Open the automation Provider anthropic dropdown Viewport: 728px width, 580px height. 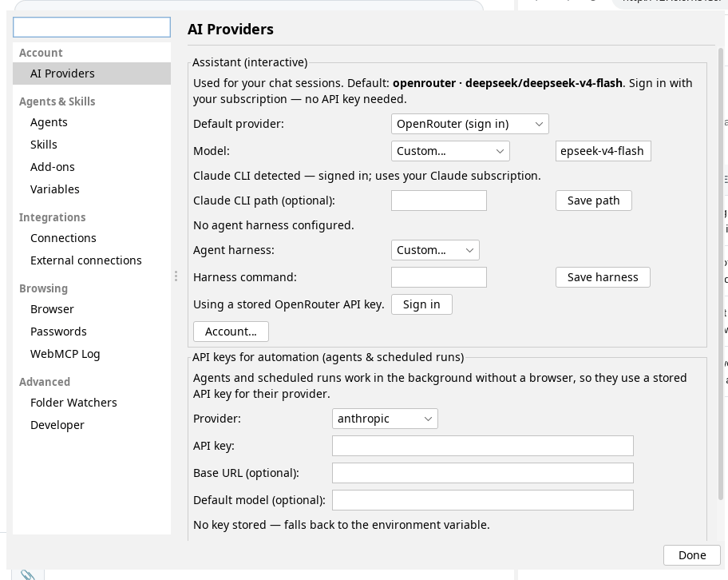(x=385, y=419)
